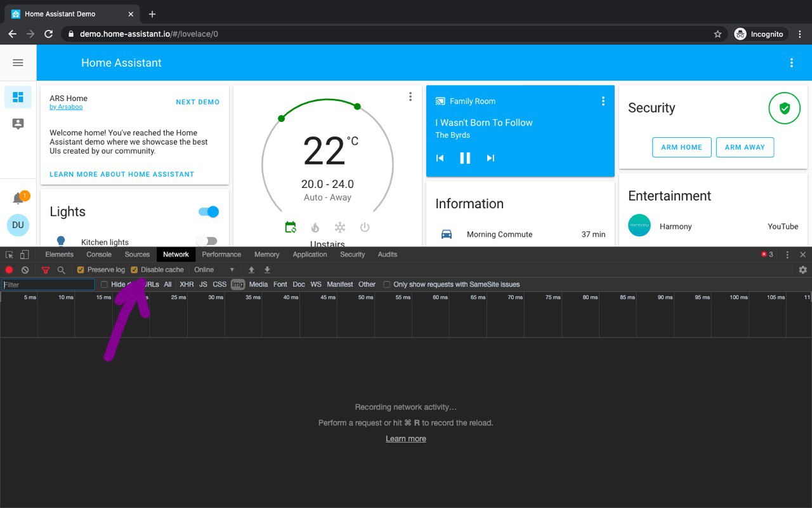
Task: Open a new browser tab
Action: pyautogui.click(x=152, y=14)
